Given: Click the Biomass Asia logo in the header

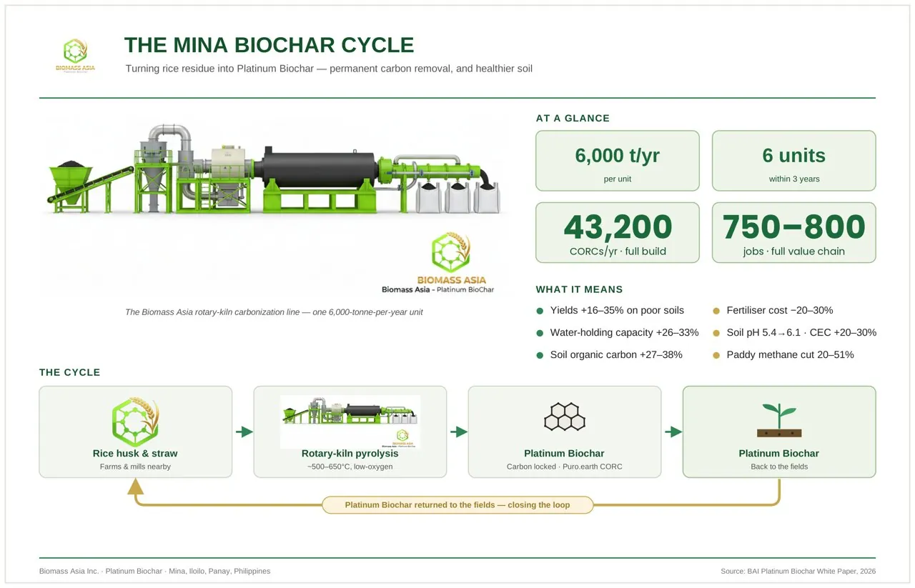Looking at the screenshot, I should pos(75,56).
